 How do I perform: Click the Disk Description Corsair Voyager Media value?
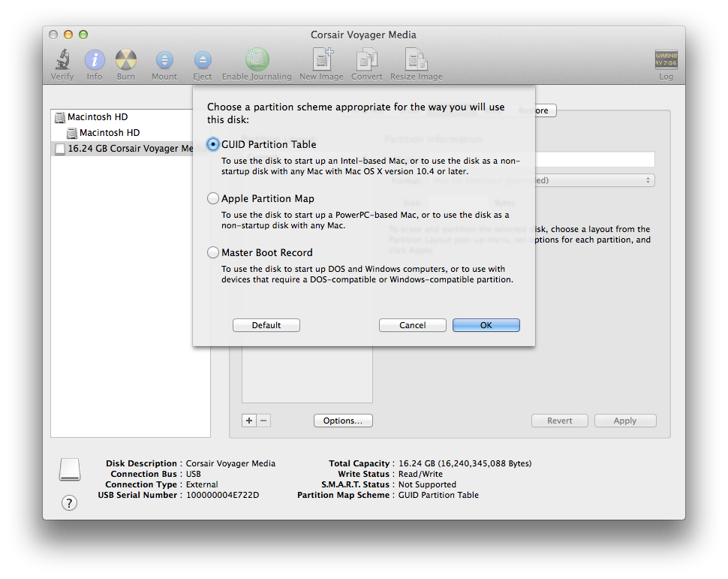click(230, 464)
